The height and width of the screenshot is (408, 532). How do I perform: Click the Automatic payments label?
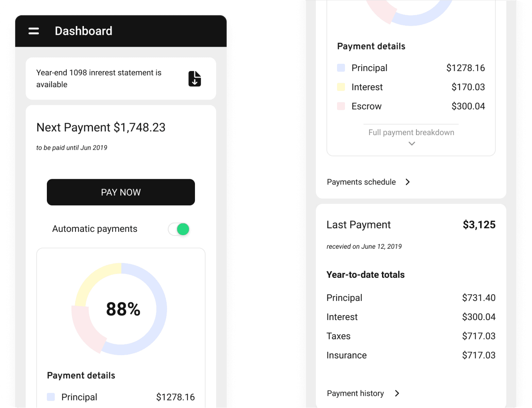pyautogui.click(x=95, y=229)
